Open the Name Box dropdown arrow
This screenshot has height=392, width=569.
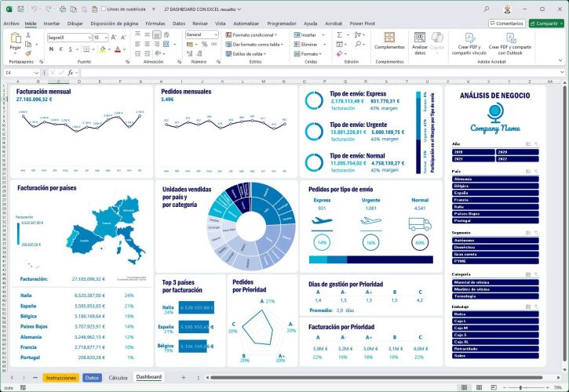(36, 73)
